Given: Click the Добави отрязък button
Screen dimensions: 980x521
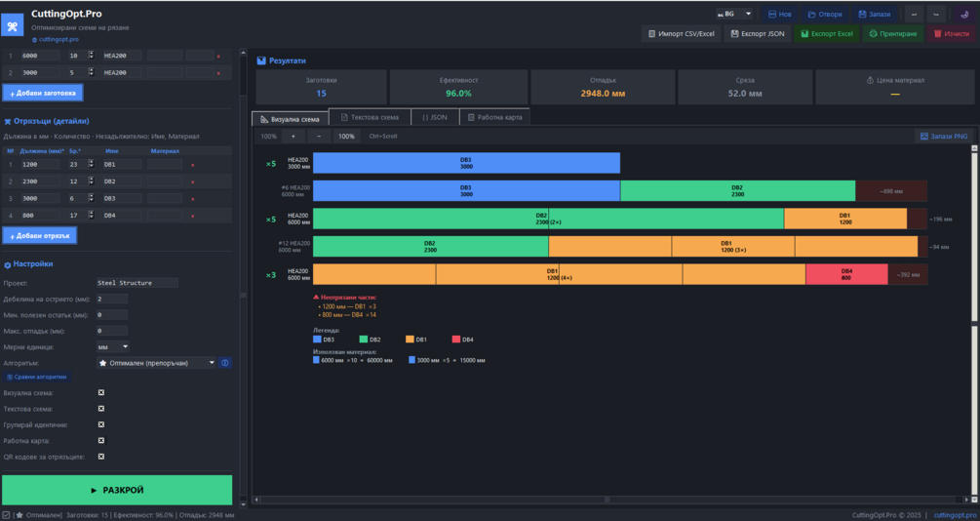Looking at the screenshot, I should [x=40, y=236].
